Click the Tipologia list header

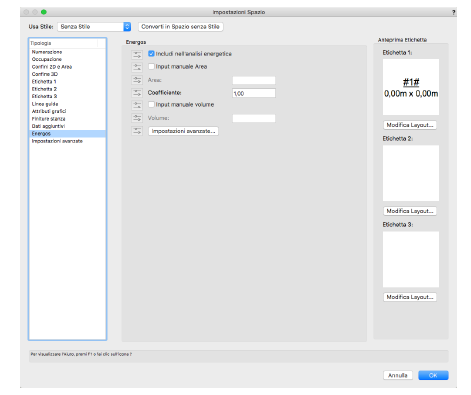coord(67,43)
